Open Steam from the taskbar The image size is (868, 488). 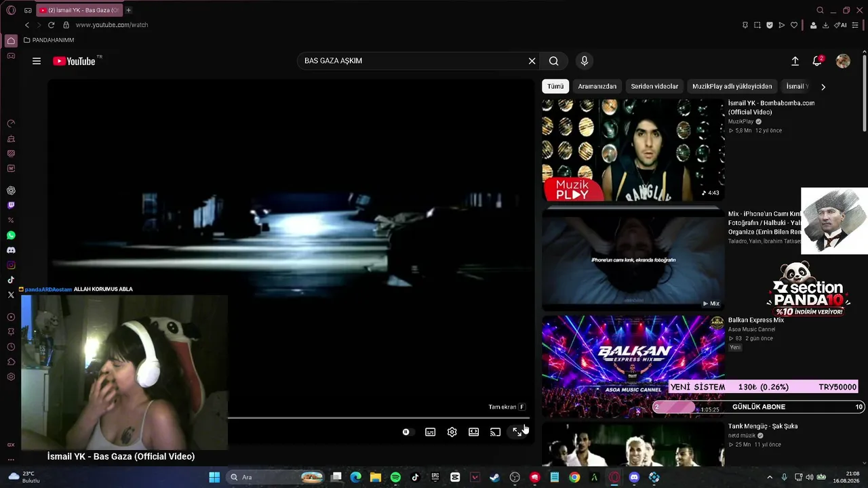[x=494, y=477]
